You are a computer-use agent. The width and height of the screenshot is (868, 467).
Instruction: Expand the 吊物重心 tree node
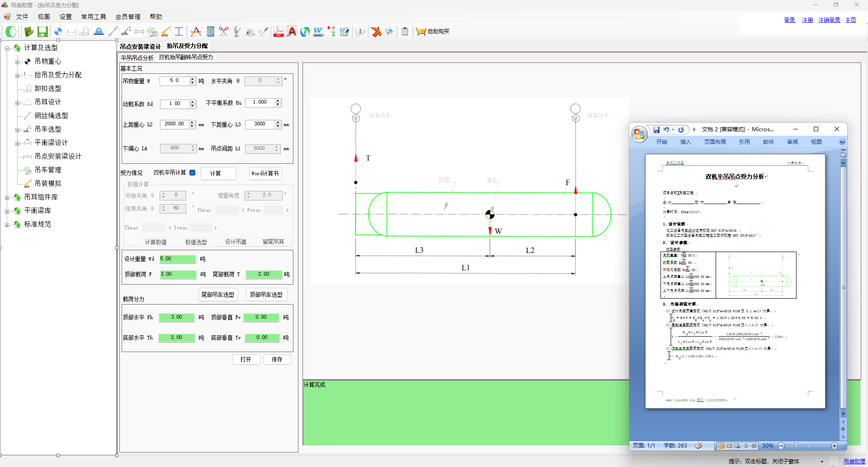(17, 62)
